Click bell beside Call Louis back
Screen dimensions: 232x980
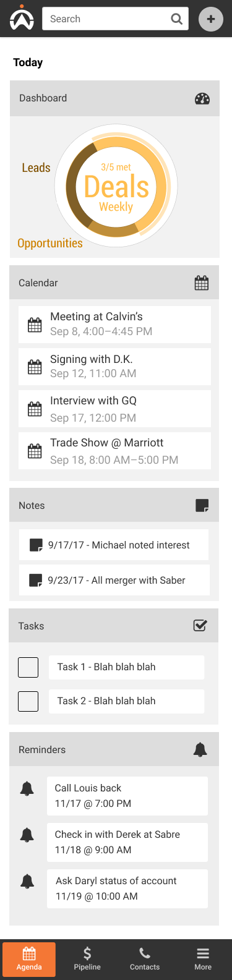(x=27, y=789)
